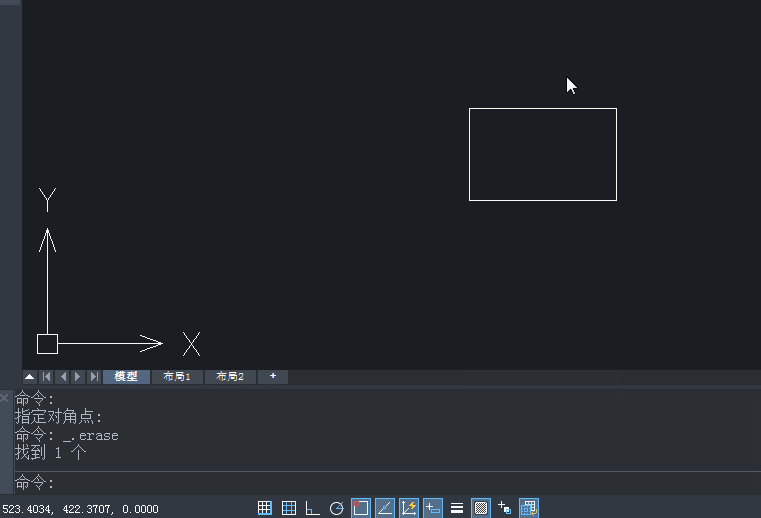
Task: Add a new layout with plus button
Action: [x=273, y=377]
